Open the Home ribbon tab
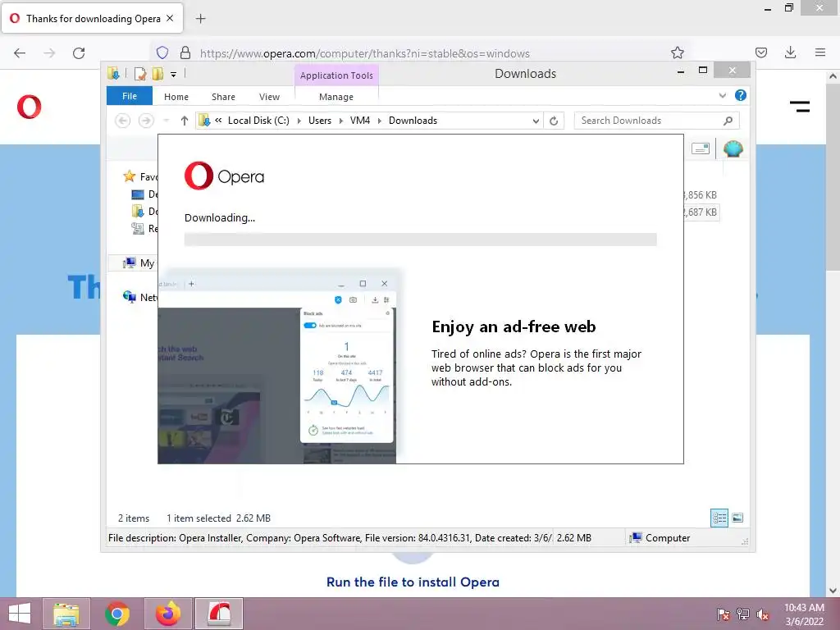 [176, 97]
